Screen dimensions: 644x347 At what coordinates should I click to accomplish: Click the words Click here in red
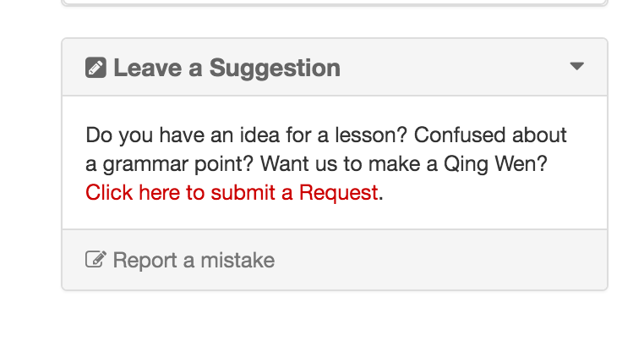[x=133, y=192]
